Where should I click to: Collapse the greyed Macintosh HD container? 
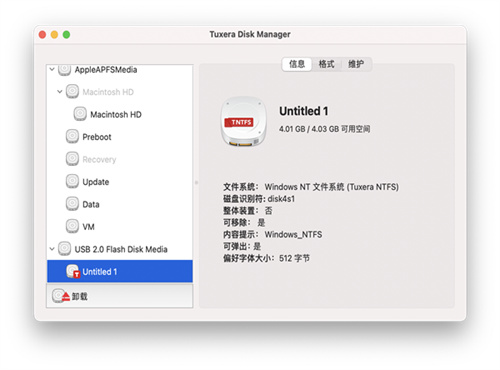click(60, 92)
